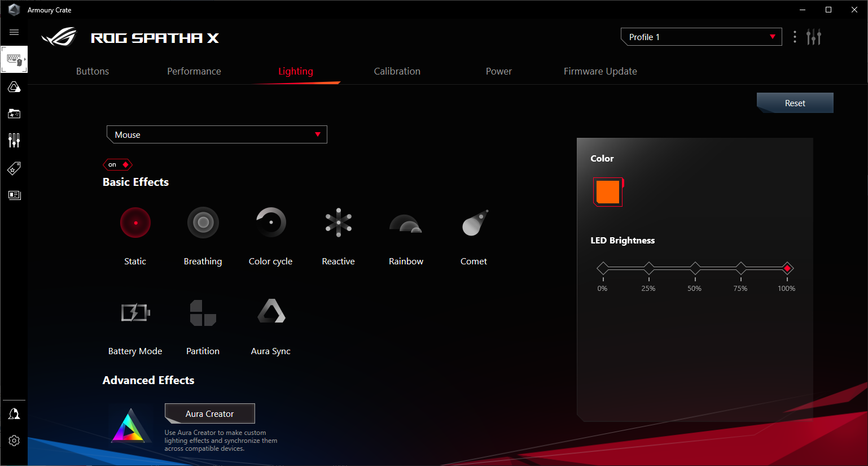Maximize the Armoury Crate window
868x466 pixels.
click(828, 10)
